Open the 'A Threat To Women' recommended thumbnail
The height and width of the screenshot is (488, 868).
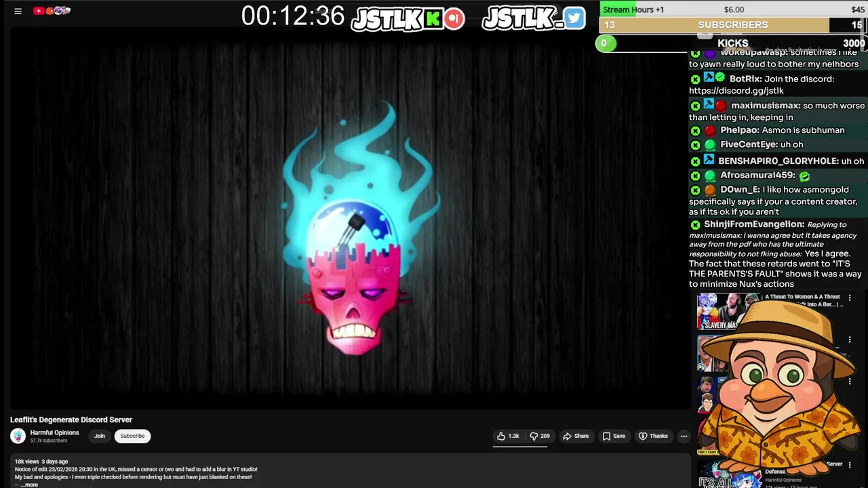(x=728, y=311)
